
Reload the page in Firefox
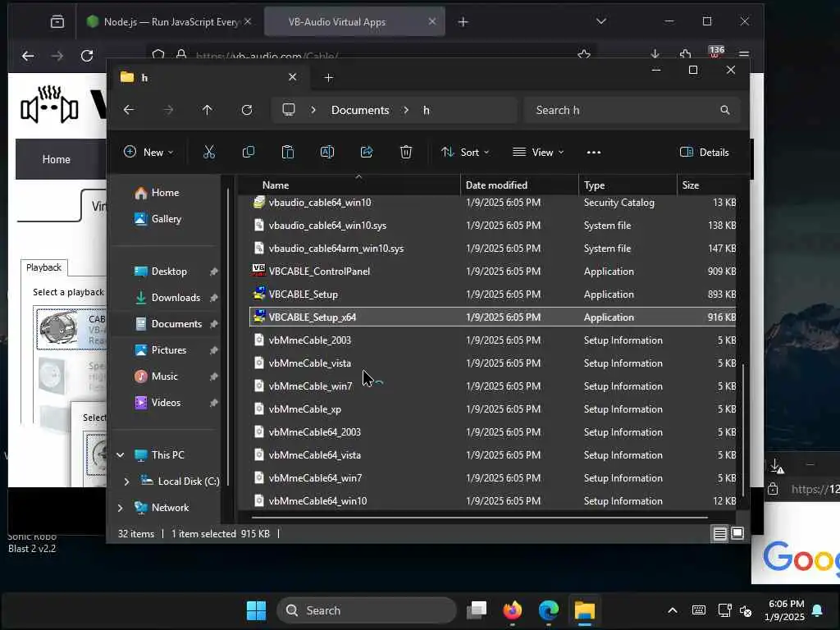click(x=87, y=55)
